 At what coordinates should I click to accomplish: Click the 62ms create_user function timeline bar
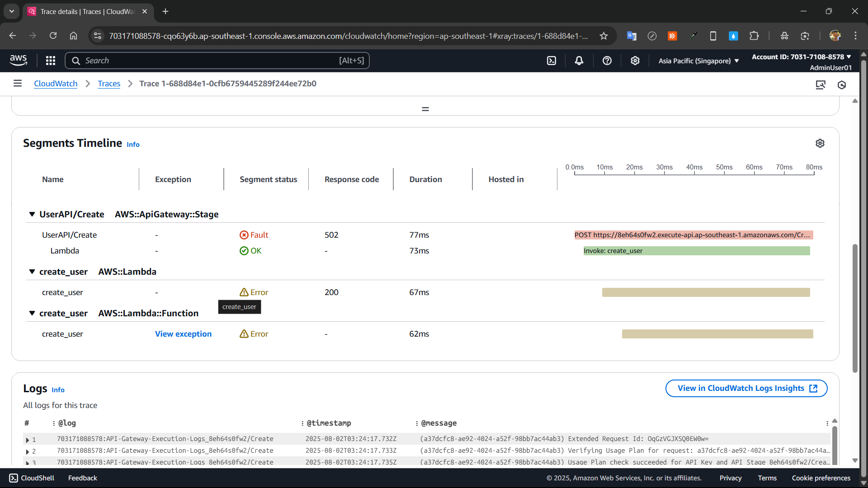coord(717,334)
